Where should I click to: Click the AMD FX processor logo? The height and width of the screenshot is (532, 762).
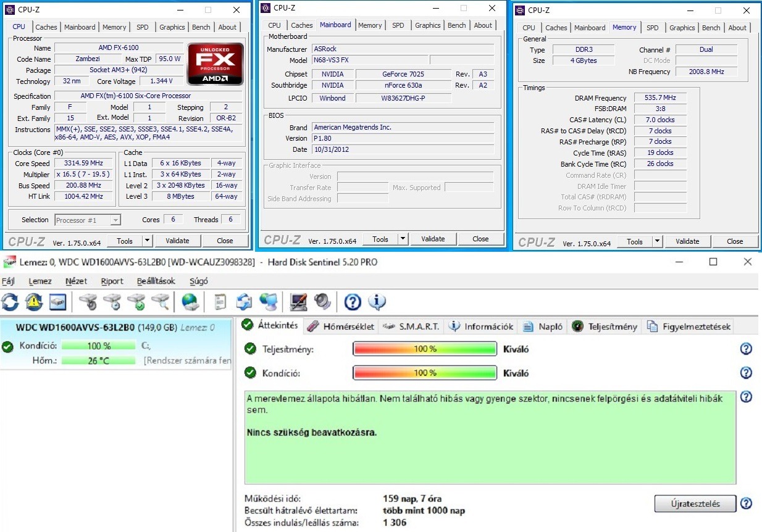pos(216,64)
